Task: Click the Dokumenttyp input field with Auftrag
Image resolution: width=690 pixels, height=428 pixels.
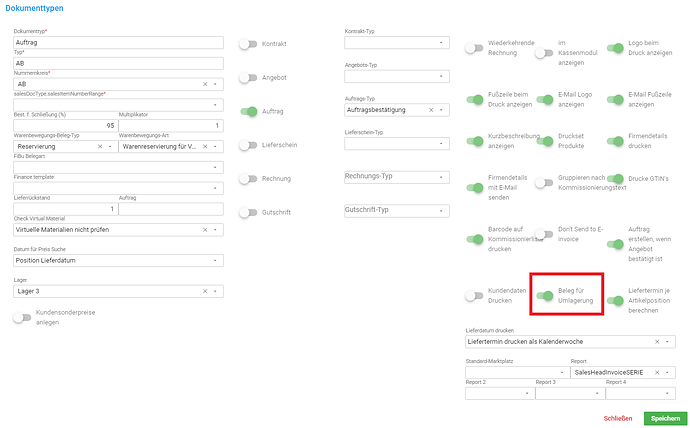Action: tap(118, 43)
